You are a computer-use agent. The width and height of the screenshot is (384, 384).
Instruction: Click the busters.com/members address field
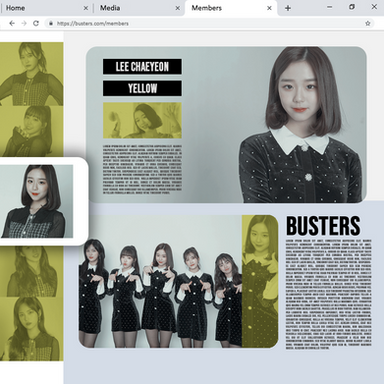(210, 23)
